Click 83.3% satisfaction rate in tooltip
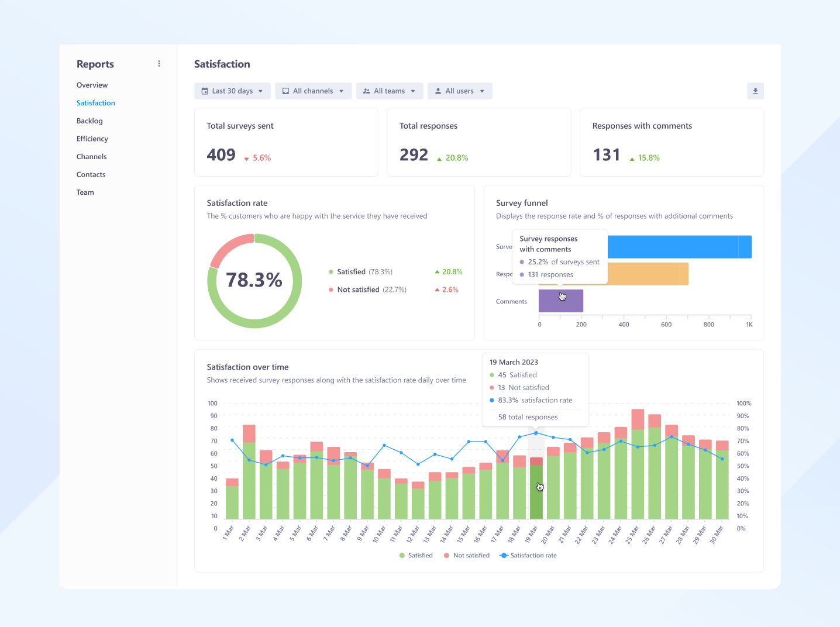Viewport: 840px width, 627px height. click(x=531, y=401)
